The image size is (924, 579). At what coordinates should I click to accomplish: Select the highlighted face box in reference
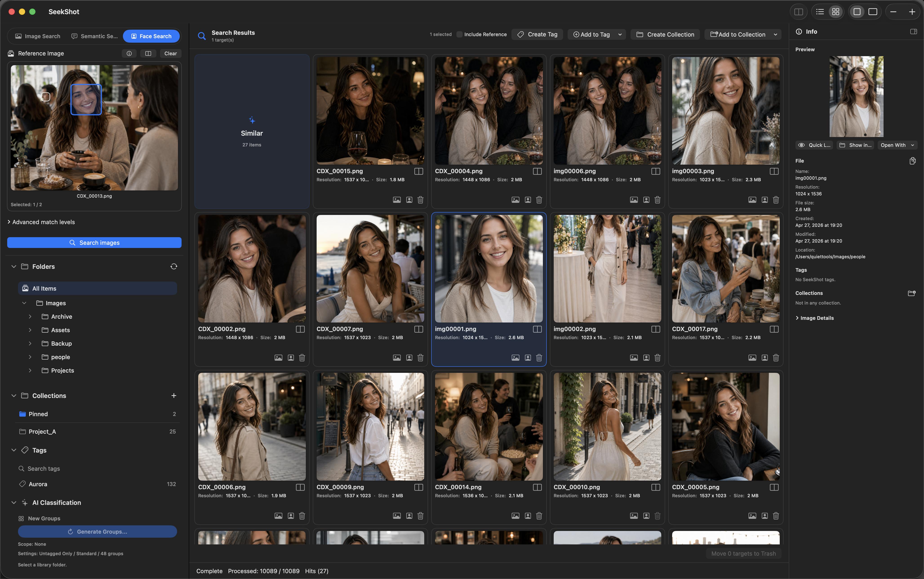point(86,99)
